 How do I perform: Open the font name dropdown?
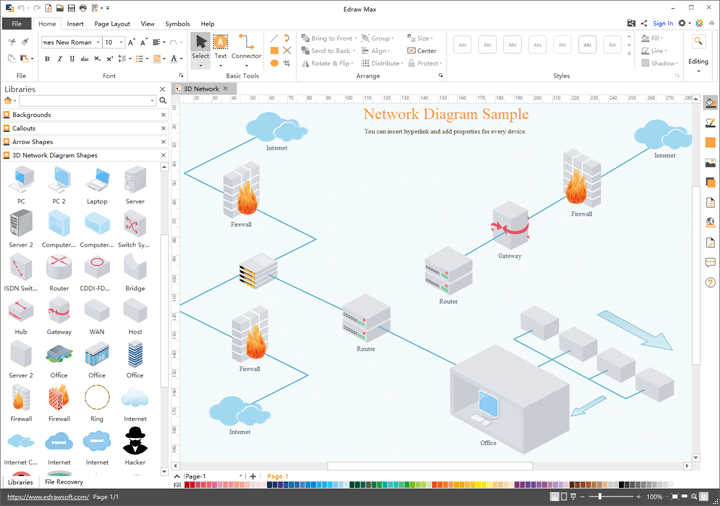tap(98, 42)
